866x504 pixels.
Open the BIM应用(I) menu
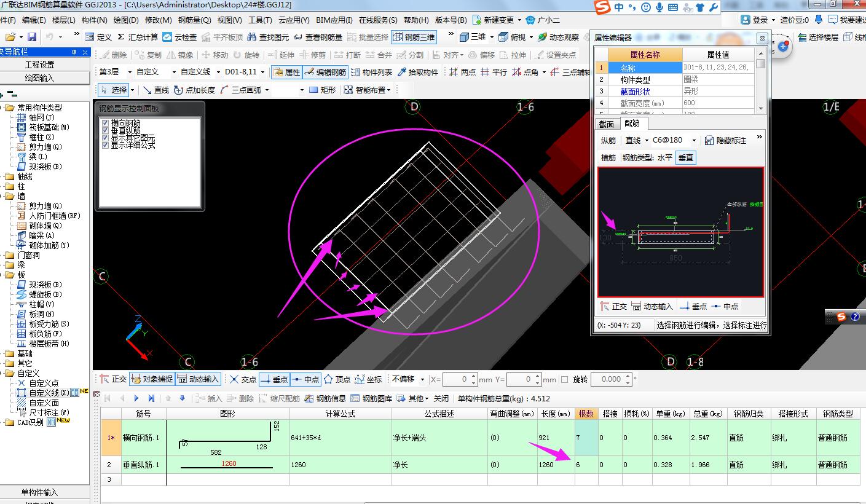tap(335, 20)
